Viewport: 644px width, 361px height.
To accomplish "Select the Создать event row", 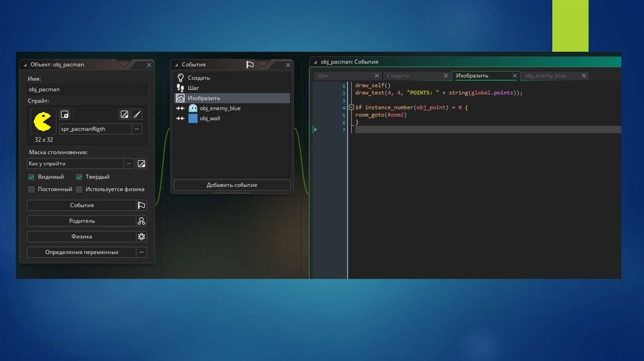I will click(x=232, y=77).
